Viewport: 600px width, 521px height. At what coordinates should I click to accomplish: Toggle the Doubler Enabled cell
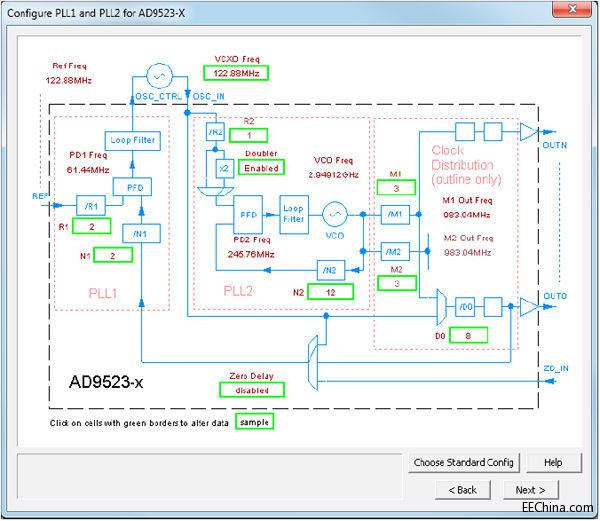(260, 167)
